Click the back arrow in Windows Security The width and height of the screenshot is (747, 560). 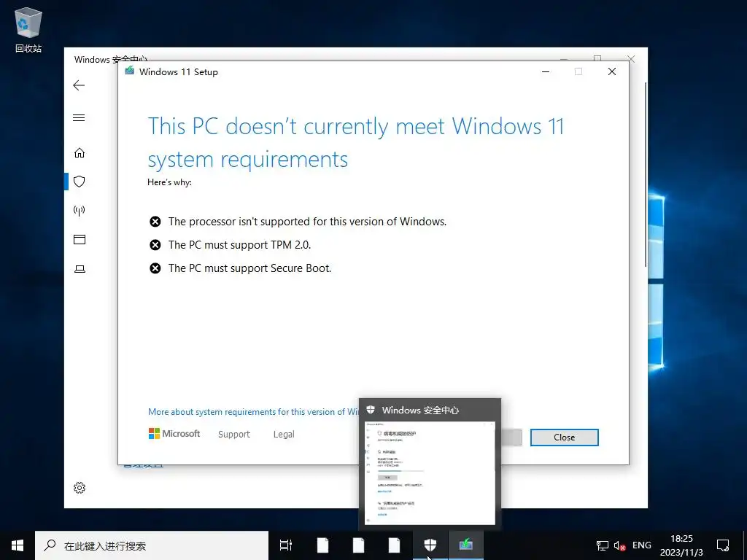pyautogui.click(x=79, y=85)
